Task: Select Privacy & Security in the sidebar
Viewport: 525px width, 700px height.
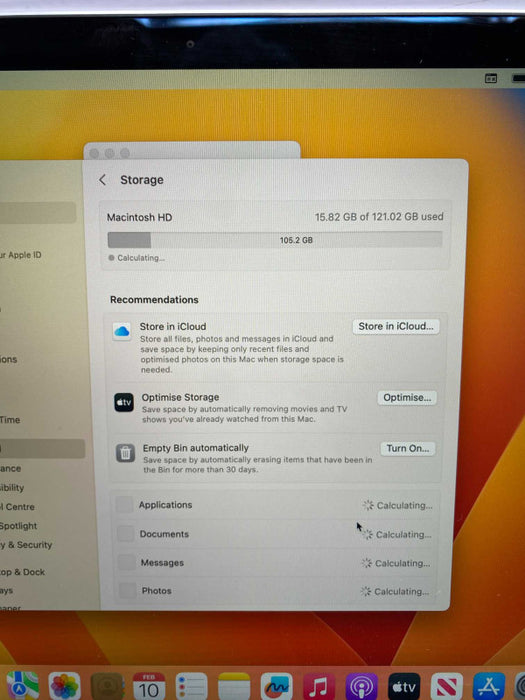Action: pos(26,545)
